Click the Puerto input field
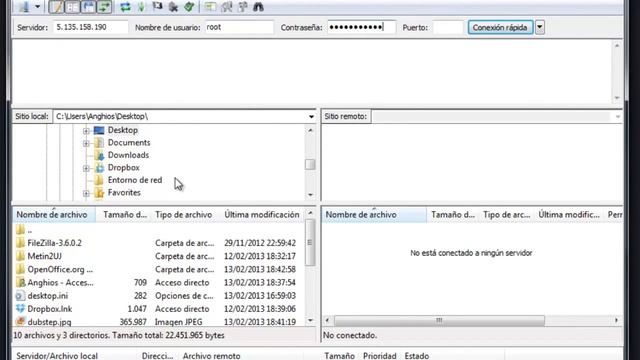Screen dimensions: 640x360 (x=448, y=27)
